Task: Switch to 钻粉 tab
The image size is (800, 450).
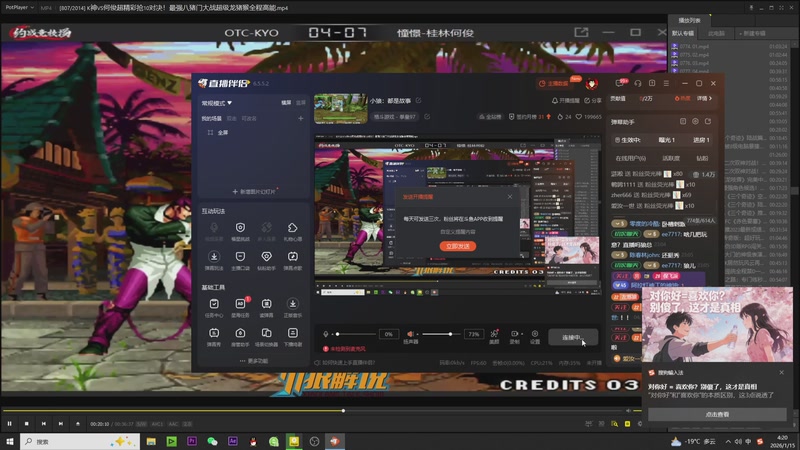Action: [x=702, y=158]
